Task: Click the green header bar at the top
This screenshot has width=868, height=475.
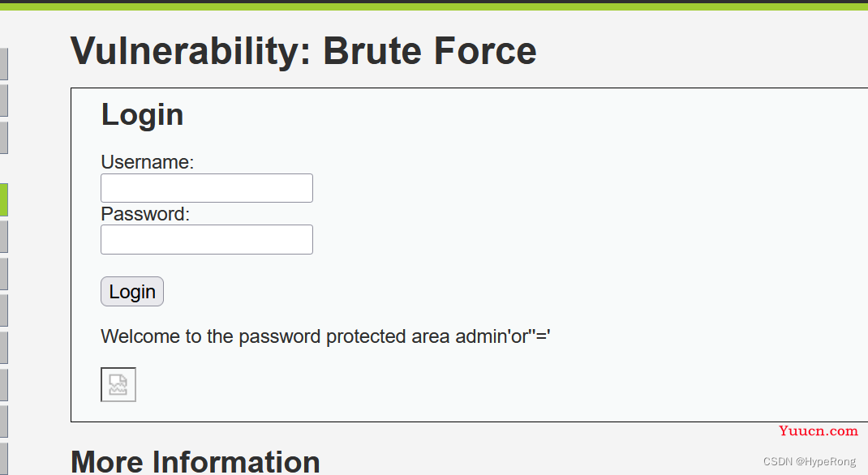Action: tap(434, 6)
